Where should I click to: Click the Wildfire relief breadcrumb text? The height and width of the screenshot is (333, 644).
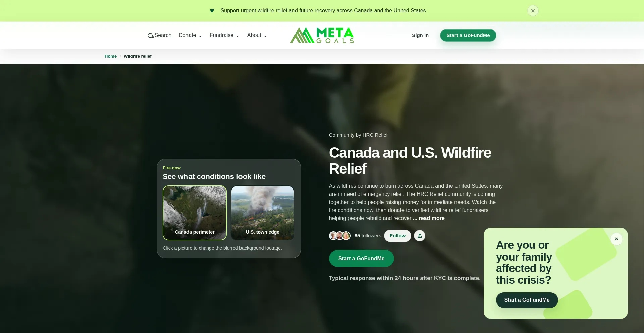click(x=138, y=56)
